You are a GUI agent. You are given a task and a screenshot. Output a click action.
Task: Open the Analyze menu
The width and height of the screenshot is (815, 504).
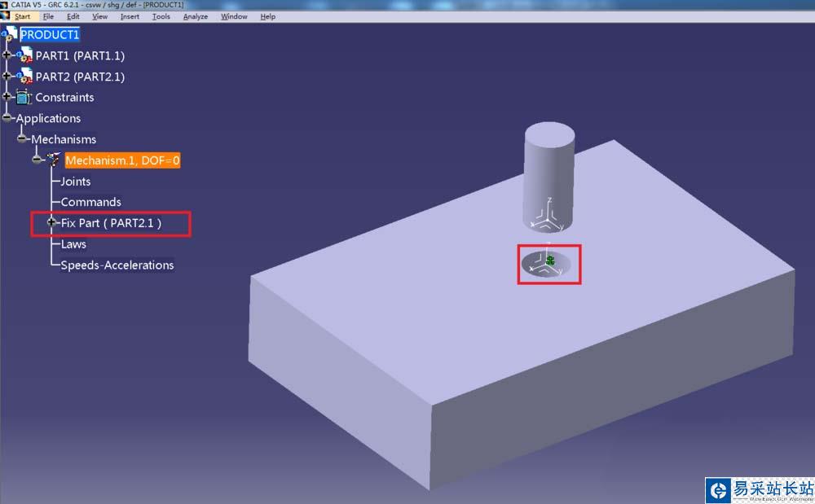(196, 16)
